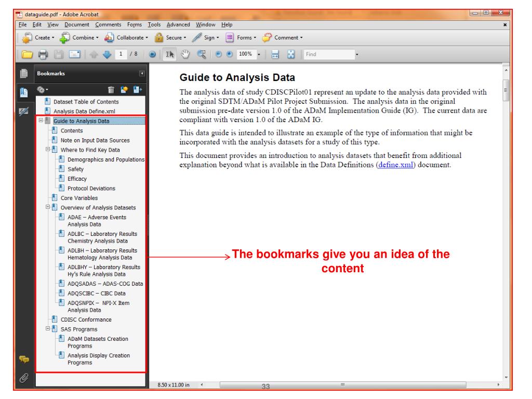The height and width of the screenshot is (399, 532).
Task: Select the Protocol Deviations bookmark
Action: 91,188
